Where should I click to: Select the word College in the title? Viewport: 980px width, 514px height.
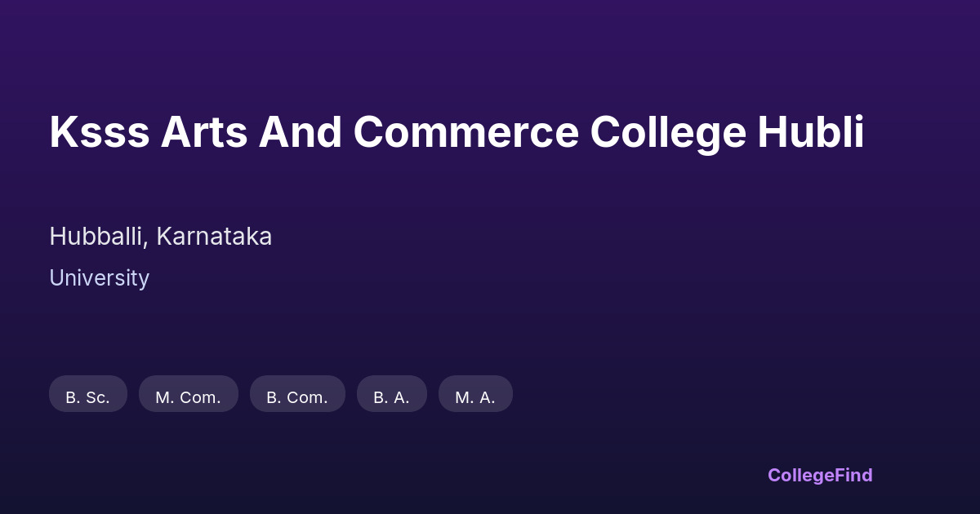[x=667, y=134]
